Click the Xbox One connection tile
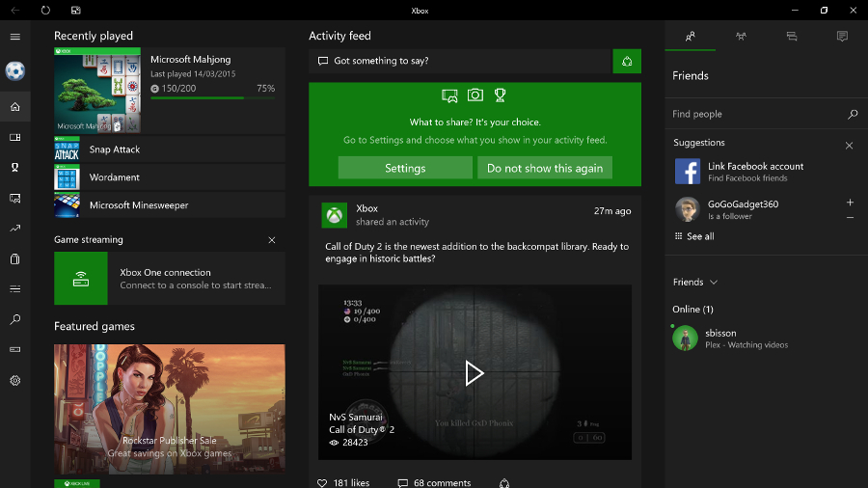 click(170, 279)
